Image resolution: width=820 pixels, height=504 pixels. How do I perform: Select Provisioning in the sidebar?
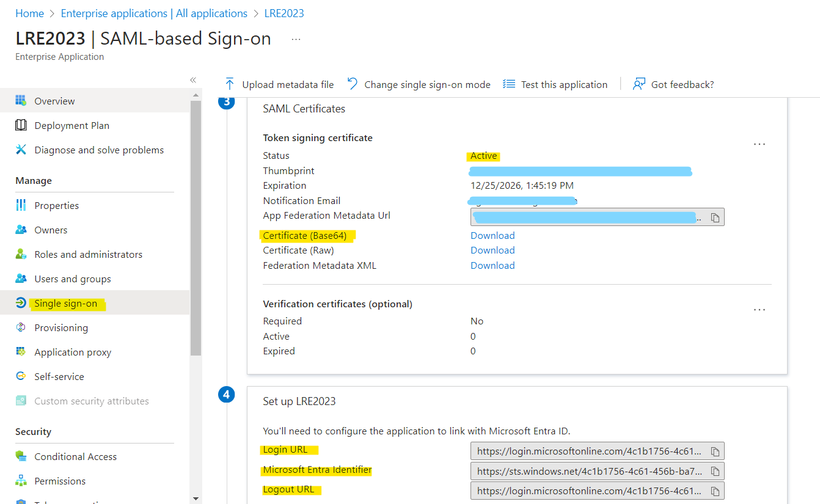[61, 328]
